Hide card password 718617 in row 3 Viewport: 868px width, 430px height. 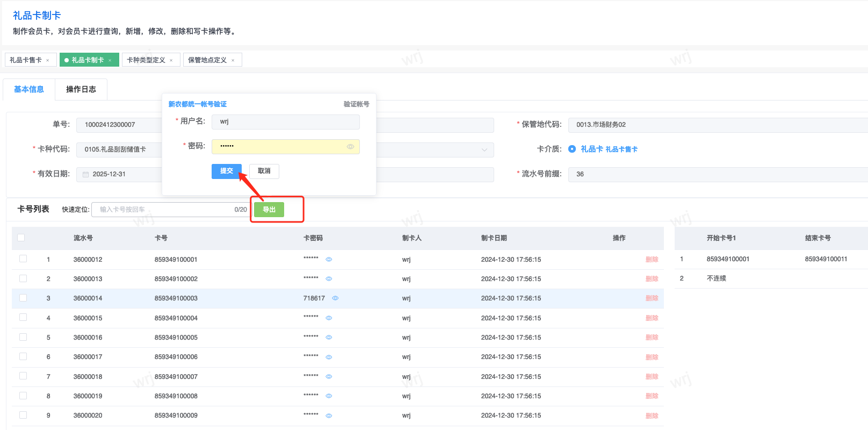point(335,298)
